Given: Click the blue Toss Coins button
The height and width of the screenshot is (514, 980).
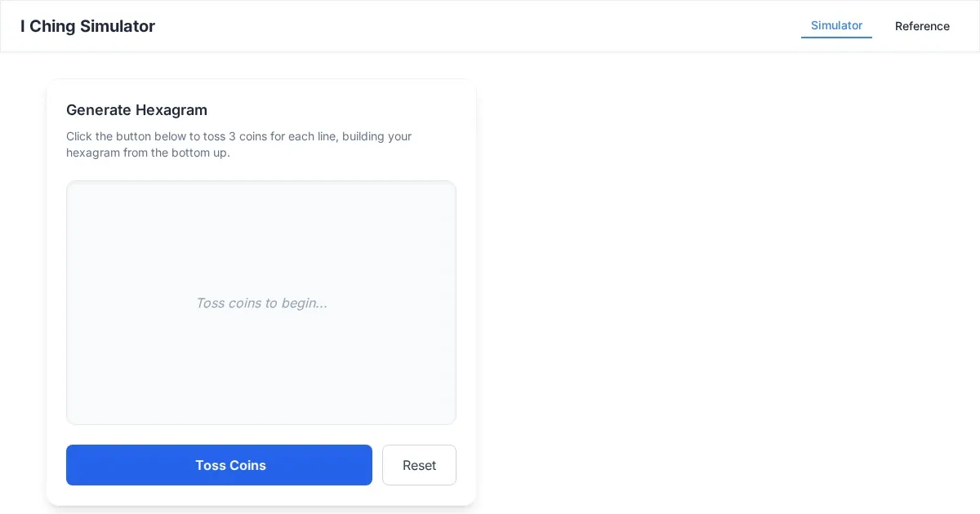Looking at the screenshot, I should [219, 465].
